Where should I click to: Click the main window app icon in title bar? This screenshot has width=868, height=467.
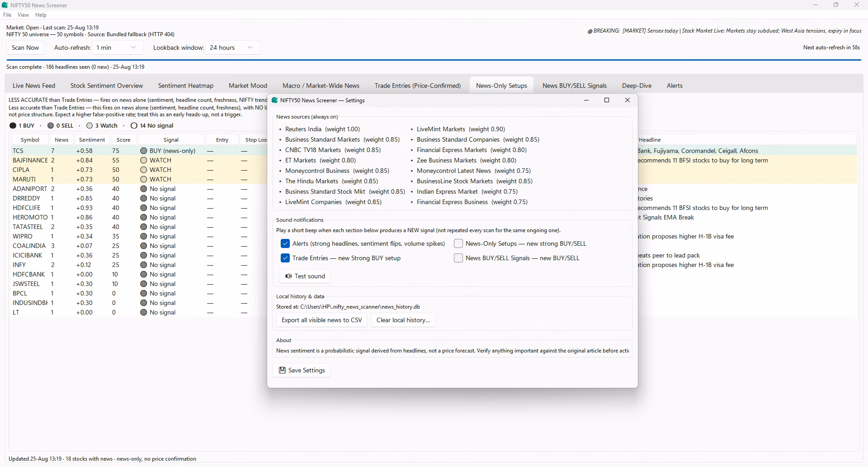[x=5, y=5]
